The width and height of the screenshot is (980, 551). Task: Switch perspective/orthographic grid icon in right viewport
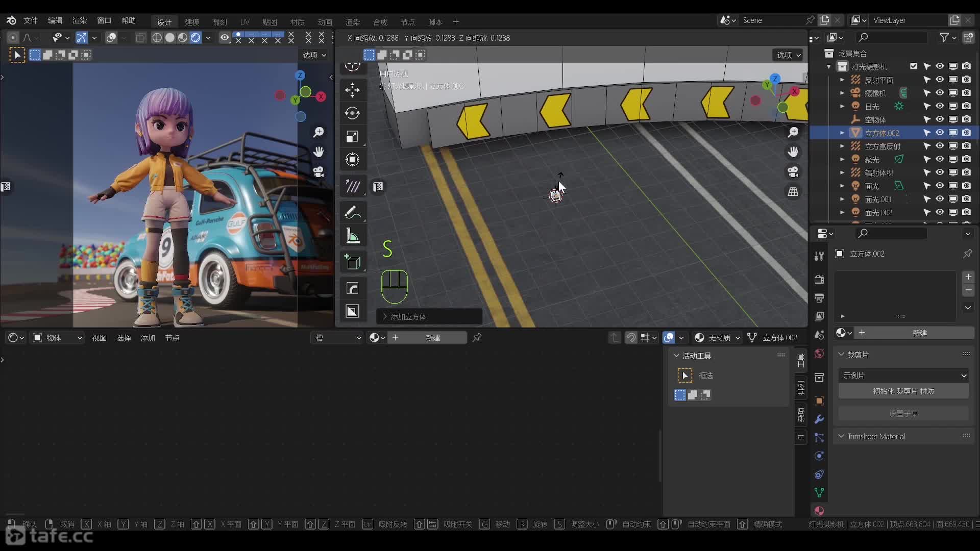tap(793, 192)
